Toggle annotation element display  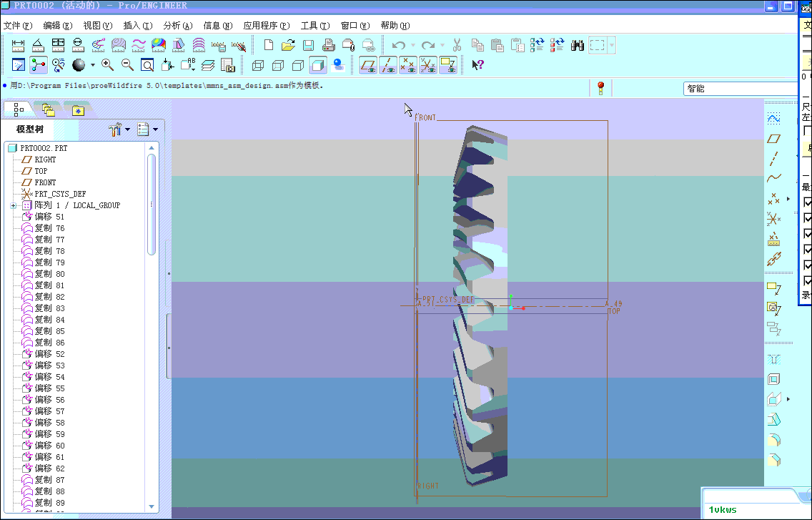[448, 65]
